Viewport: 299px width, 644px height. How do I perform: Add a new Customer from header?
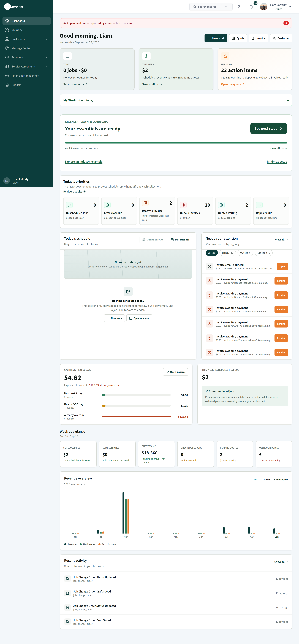tap(281, 38)
